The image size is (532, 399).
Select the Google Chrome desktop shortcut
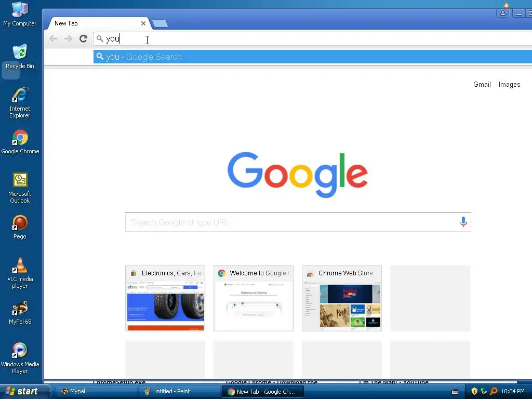[20, 142]
